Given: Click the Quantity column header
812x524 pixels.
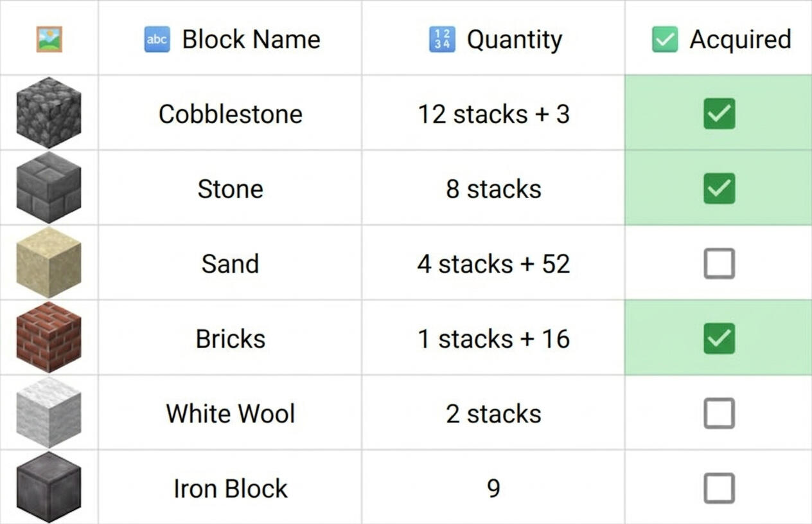Looking at the screenshot, I should pyautogui.click(x=514, y=39).
